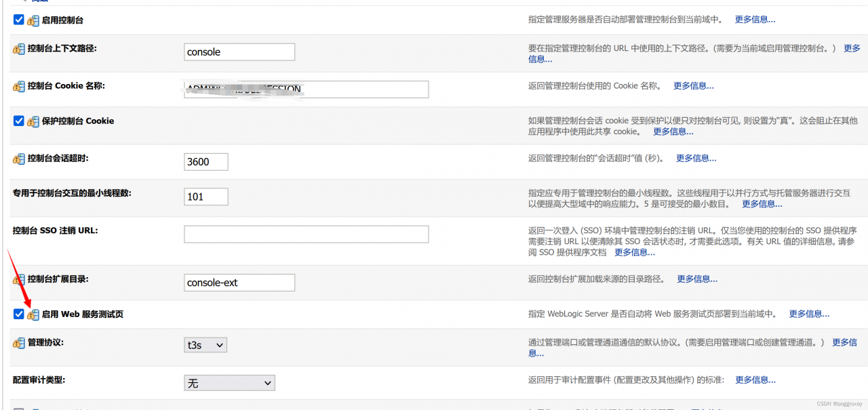Open 更多信息 link for Web 服务测试页 description
The height and width of the screenshot is (410, 868).
809,314
